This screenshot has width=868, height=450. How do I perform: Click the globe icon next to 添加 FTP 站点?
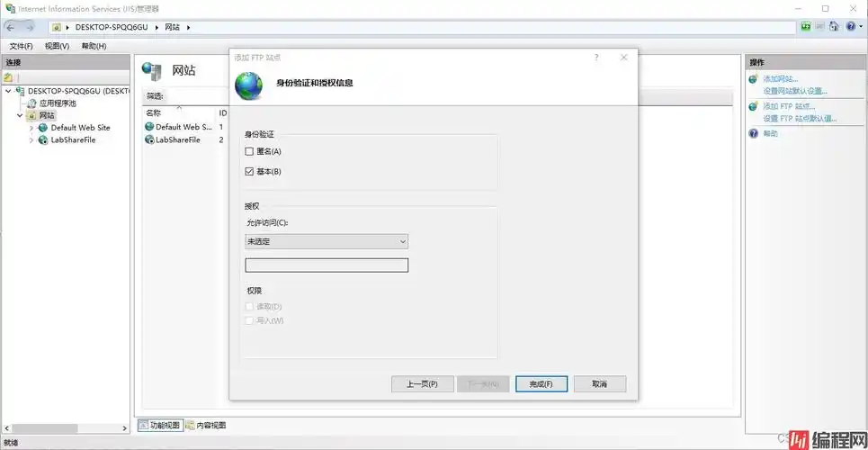coord(753,106)
